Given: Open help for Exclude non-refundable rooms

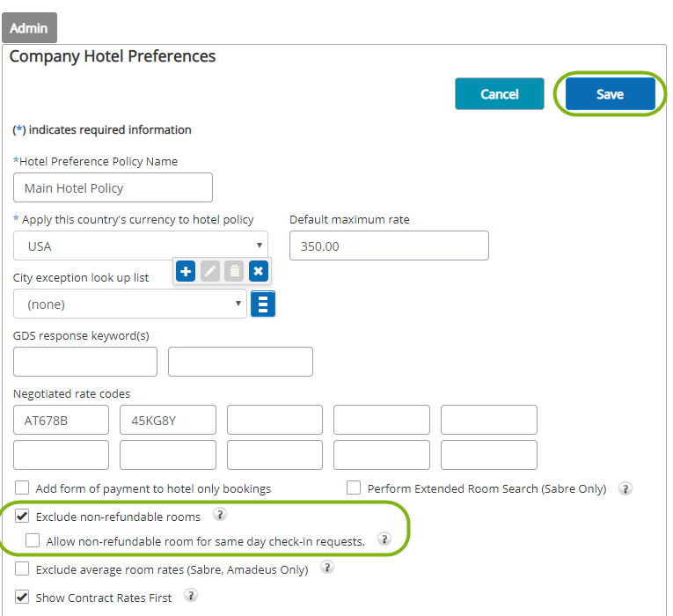Looking at the screenshot, I should 220,514.
